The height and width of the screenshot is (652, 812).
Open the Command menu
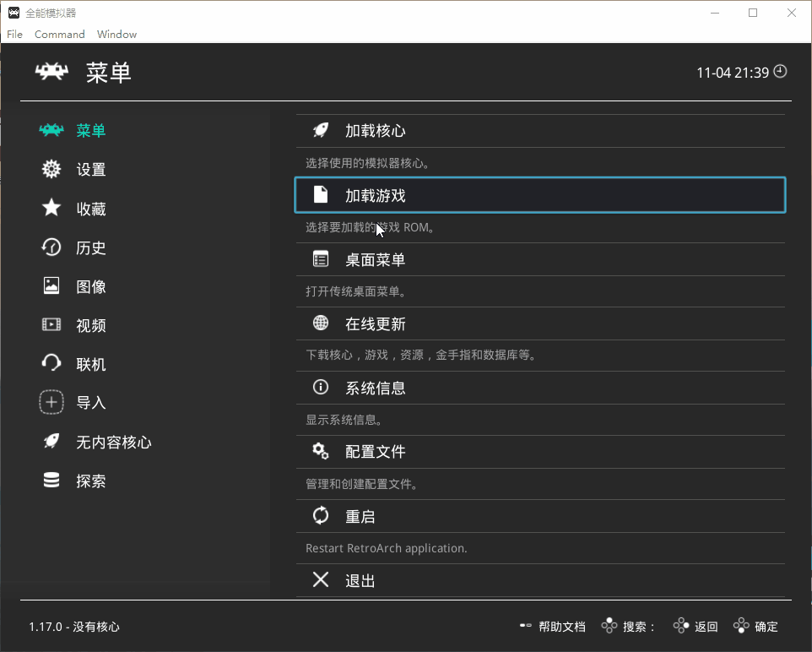(59, 34)
